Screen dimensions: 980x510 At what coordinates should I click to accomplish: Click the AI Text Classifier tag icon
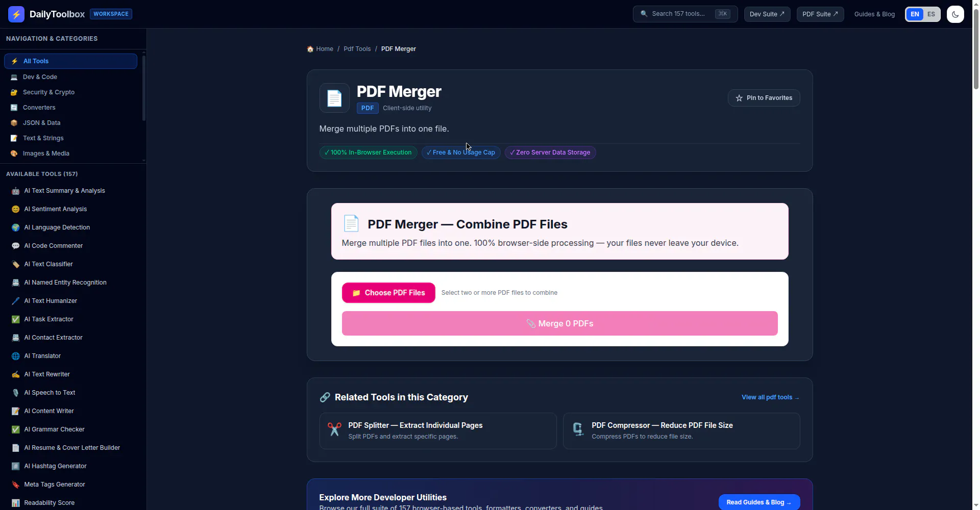click(x=16, y=264)
